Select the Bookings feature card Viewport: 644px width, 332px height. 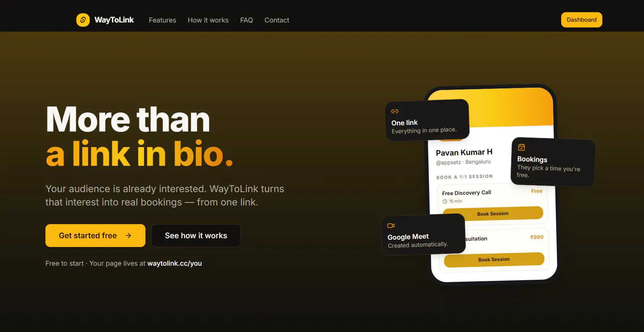553,162
